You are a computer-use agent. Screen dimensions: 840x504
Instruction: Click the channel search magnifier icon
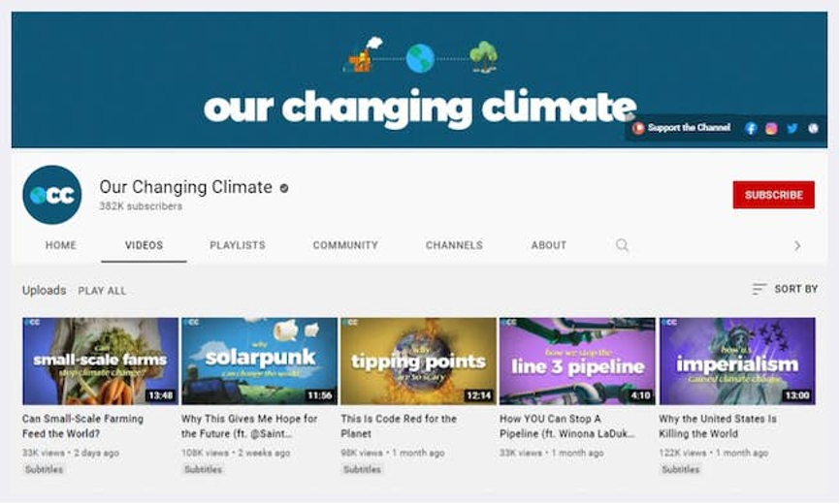622,245
